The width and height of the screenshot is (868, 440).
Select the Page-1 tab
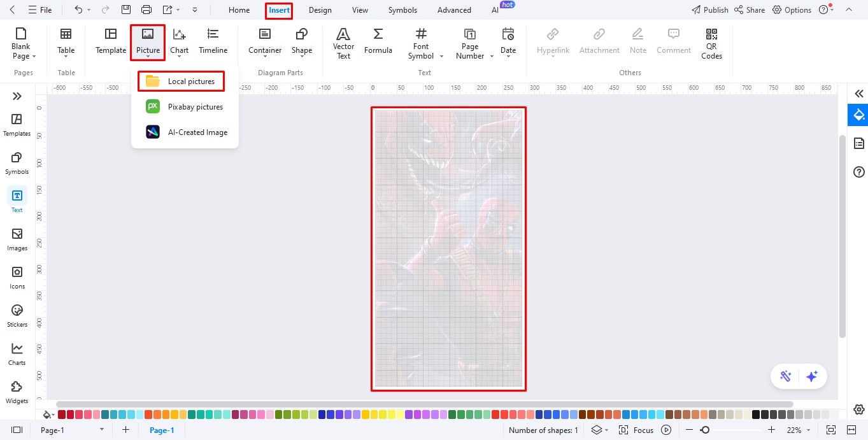click(162, 430)
